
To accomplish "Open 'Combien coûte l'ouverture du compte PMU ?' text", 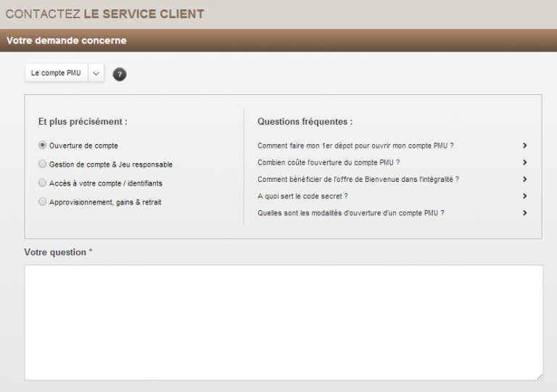I will pos(329,162).
